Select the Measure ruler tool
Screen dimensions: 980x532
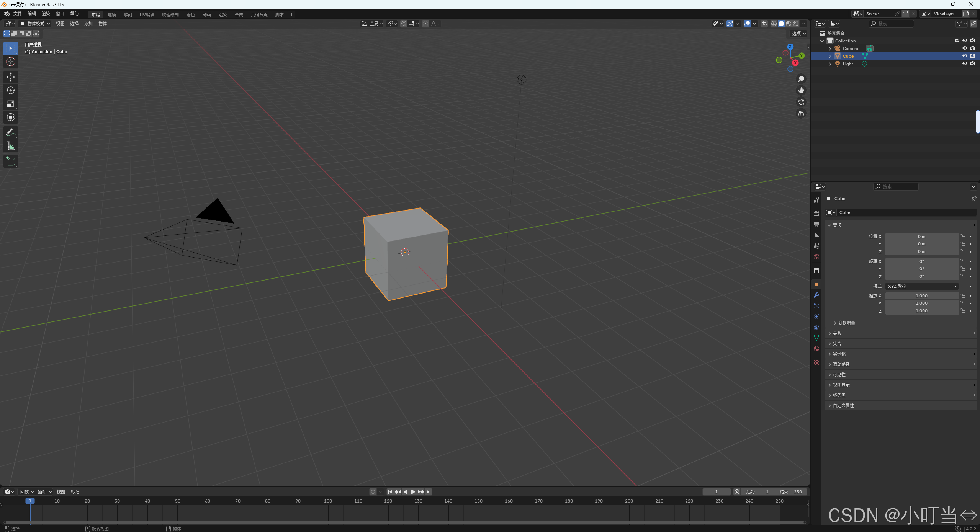[x=11, y=146]
